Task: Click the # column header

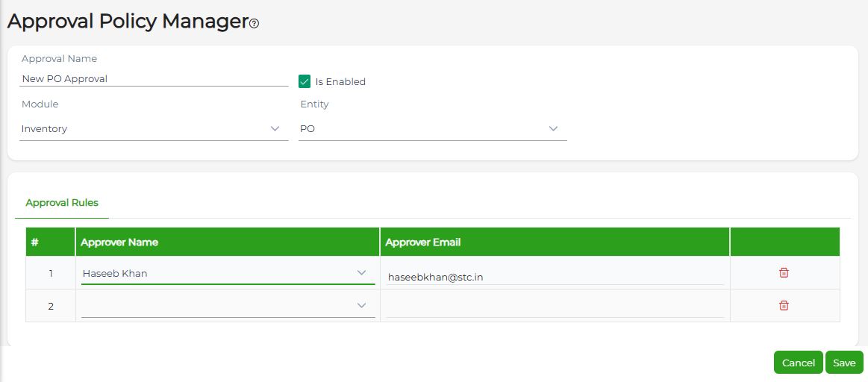Action: click(35, 242)
